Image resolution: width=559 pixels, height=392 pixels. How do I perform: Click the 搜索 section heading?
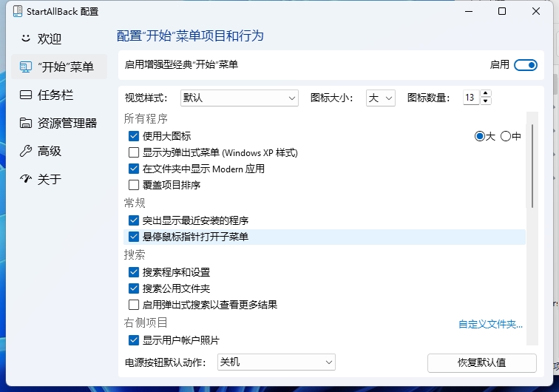coord(135,254)
